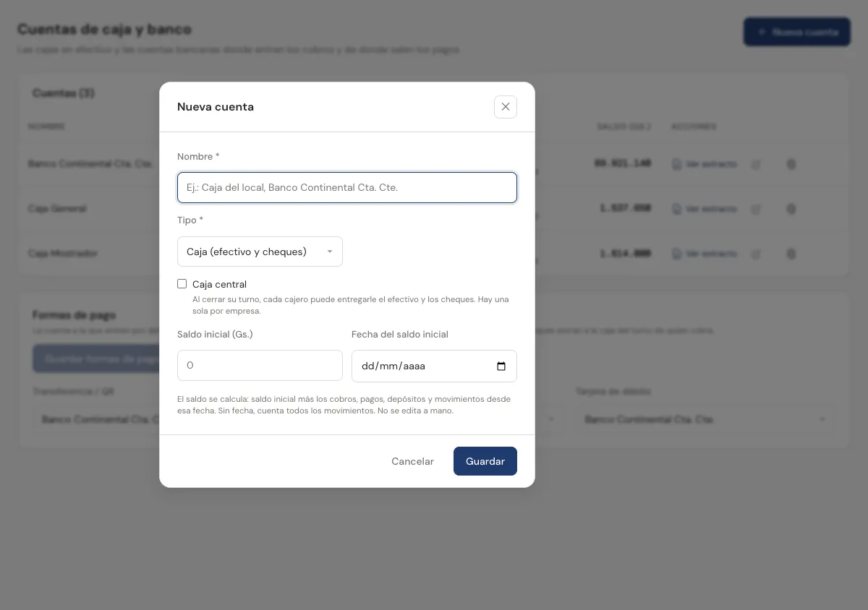
Task: Cancel the new account dialog
Action: click(x=412, y=461)
